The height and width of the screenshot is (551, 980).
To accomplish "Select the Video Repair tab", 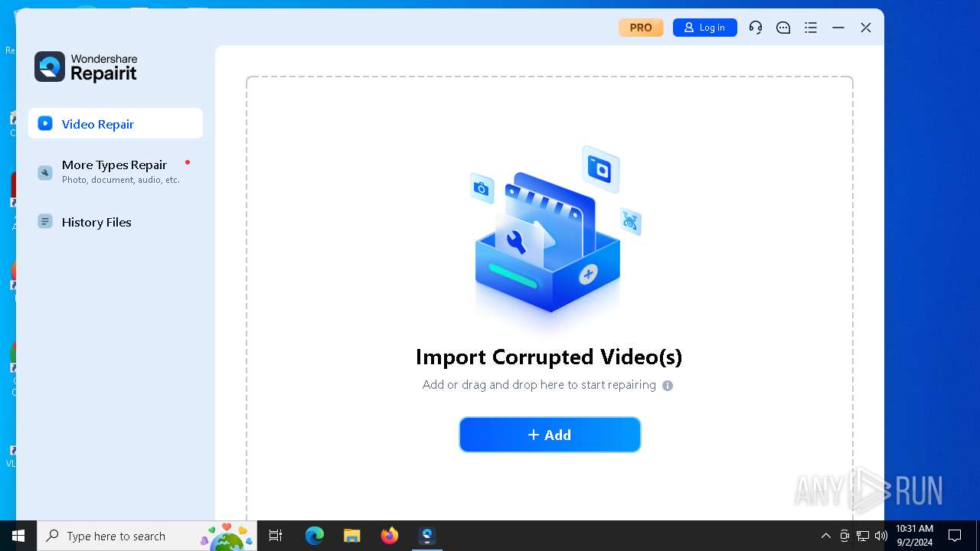I will [x=116, y=123].
